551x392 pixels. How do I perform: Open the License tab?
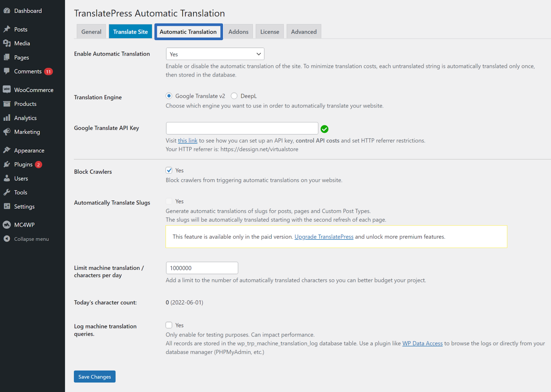coord(270,32)
